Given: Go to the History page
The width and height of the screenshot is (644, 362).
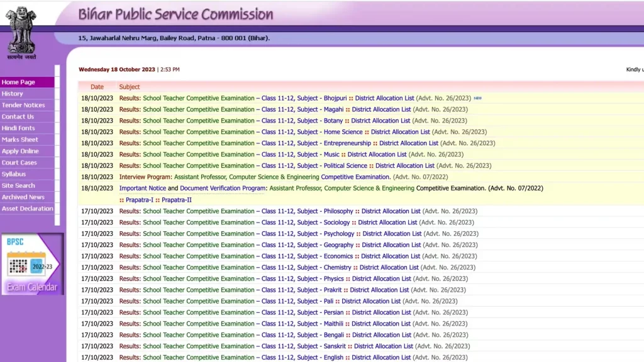Looking at the screenshot, I should [x=27, y=94].
